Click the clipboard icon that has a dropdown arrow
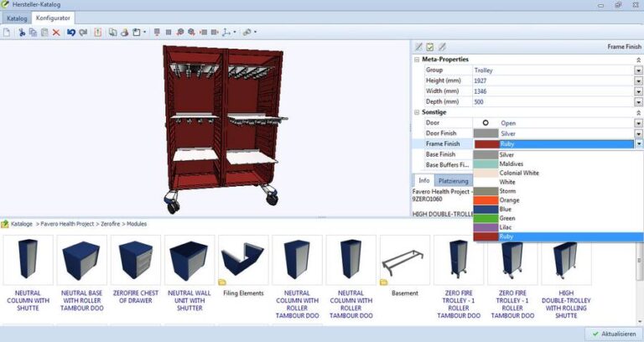The height and width of the screenshot is (342, 644). [137, 32]
